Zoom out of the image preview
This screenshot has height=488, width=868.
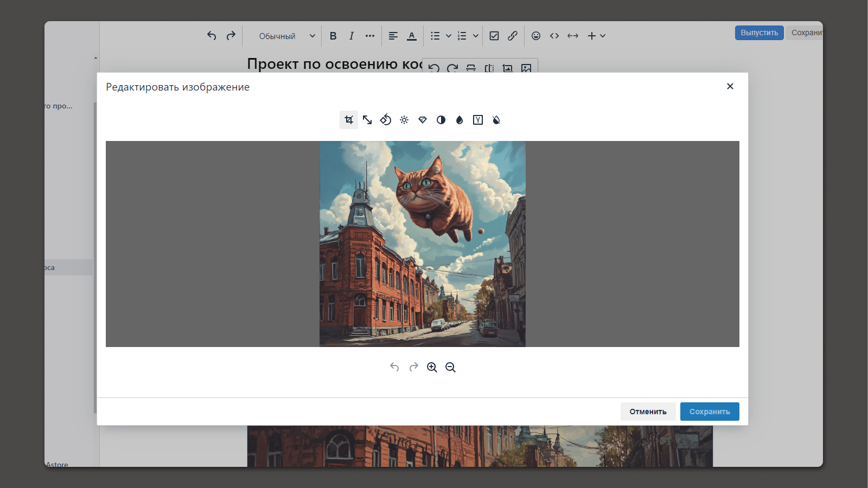[450, 368]
